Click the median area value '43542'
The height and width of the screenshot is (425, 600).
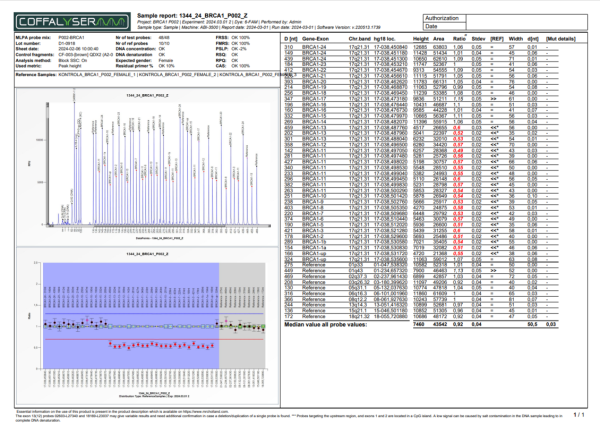pyautogui.click(x=440, y=324)
